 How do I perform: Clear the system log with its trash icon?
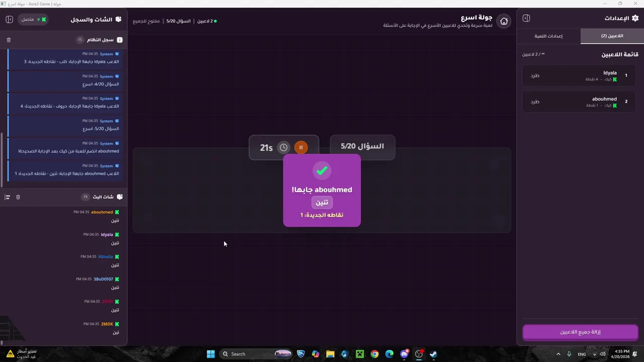pos(9,40)
